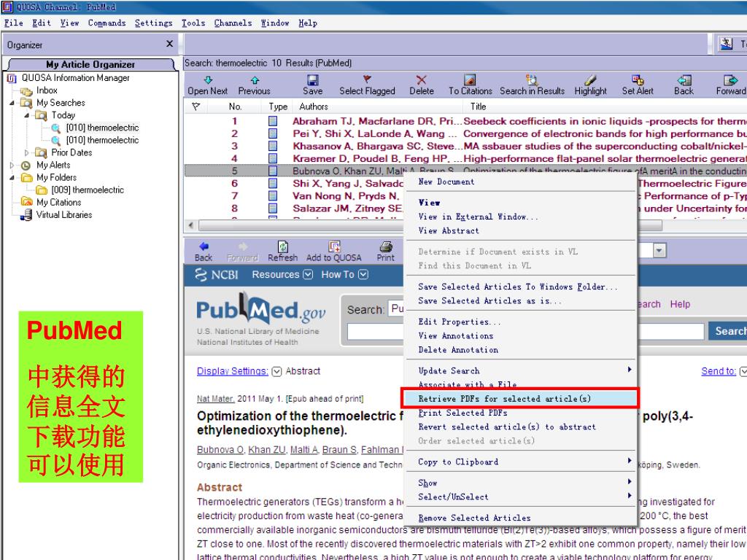Click the Send to link
This screenshot has height=560, width=747.
(x=719, y=371)
